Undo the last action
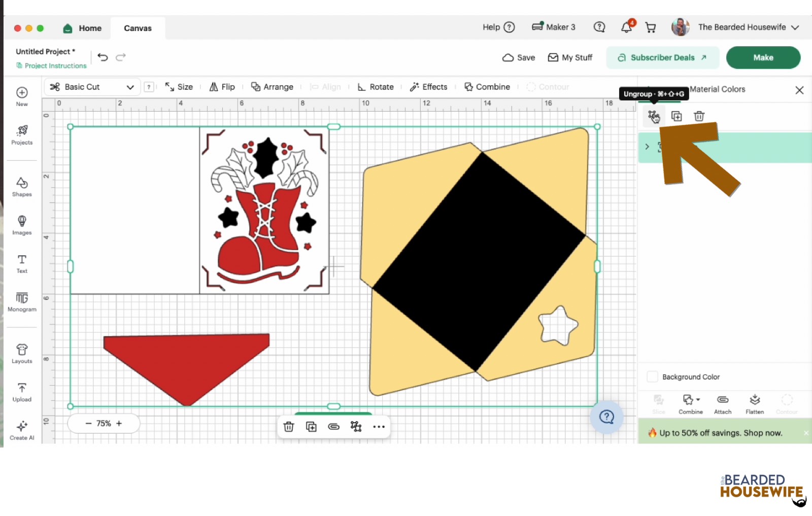The height and width of the screenshot is (516, 812). coord(103,57)
